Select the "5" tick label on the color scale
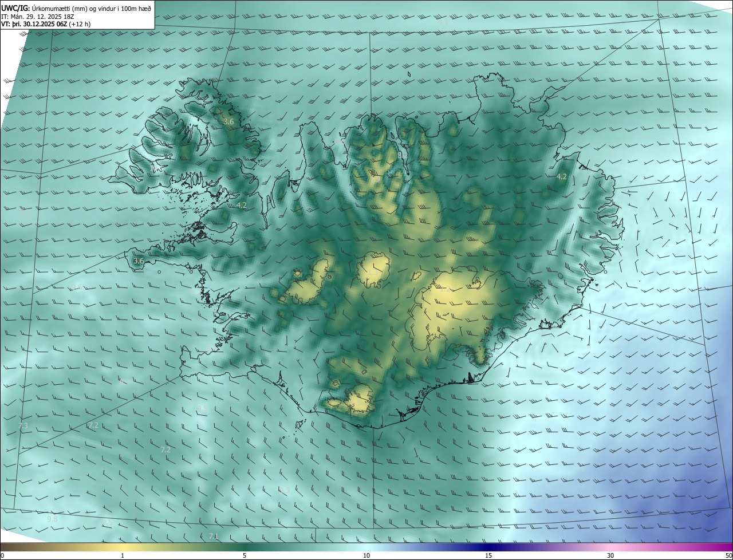 point(245,555)
